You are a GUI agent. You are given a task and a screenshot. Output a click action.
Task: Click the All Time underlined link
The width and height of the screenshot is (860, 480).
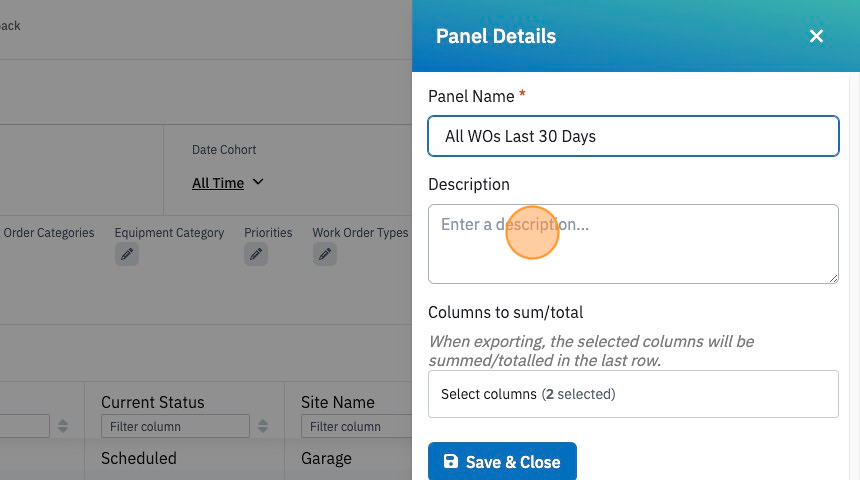tap(218, 183)
